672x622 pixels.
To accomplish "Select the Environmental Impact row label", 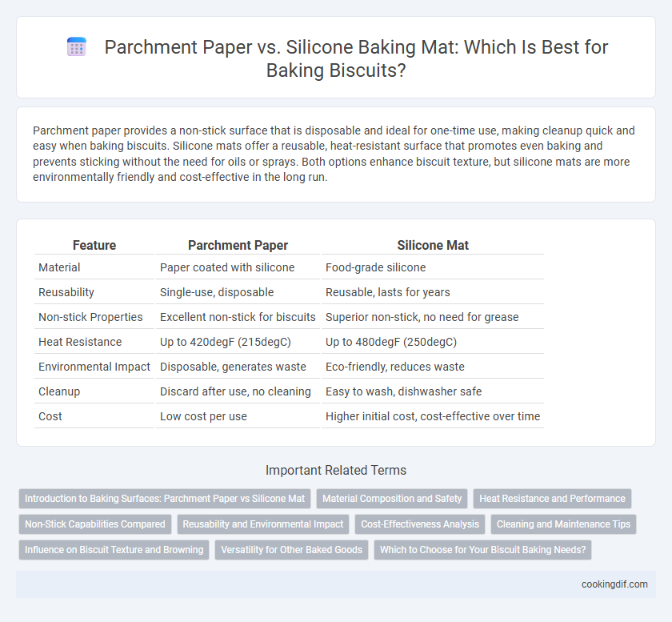I will click(94, 367).
